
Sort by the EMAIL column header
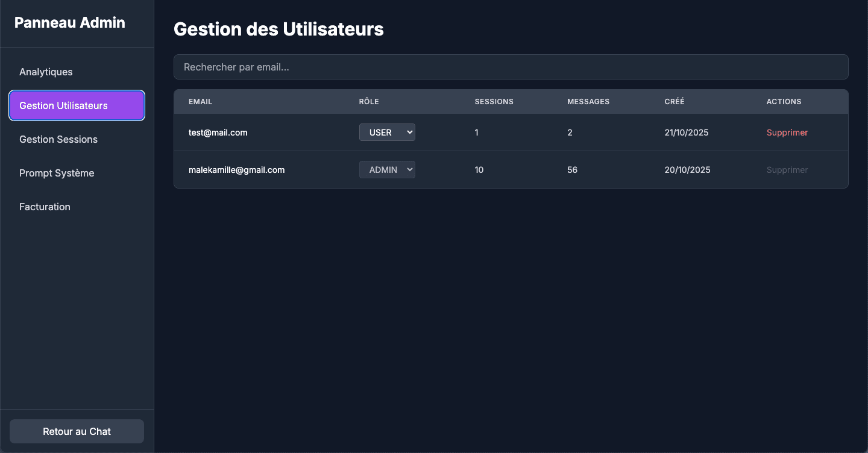[200, 101]
